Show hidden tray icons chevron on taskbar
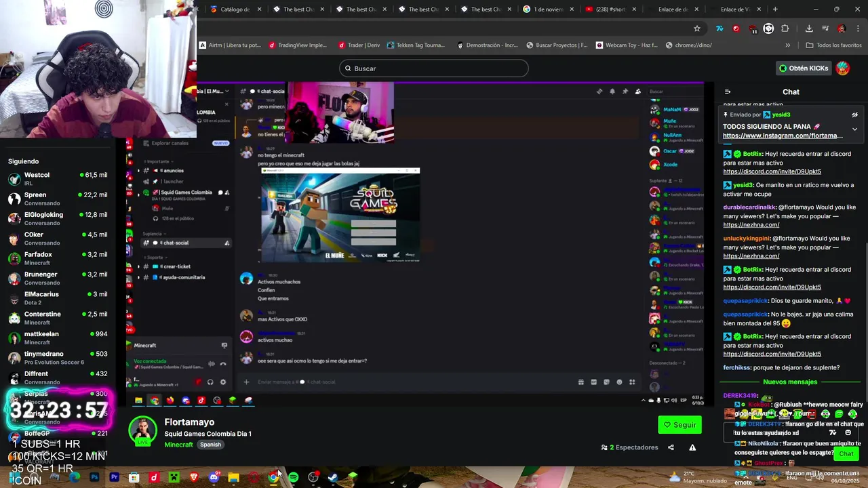The image size is (868, 488). click(747, 478)
